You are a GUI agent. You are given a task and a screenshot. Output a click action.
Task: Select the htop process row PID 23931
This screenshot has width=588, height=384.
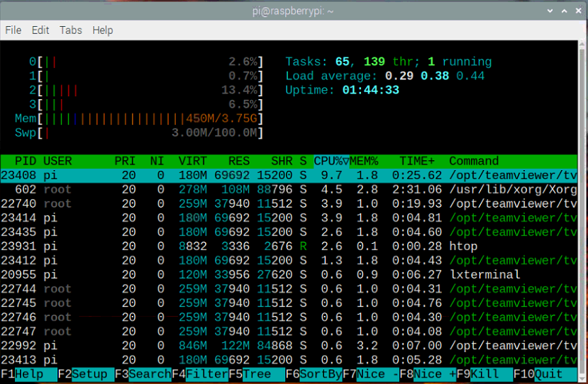click(289, 246)
